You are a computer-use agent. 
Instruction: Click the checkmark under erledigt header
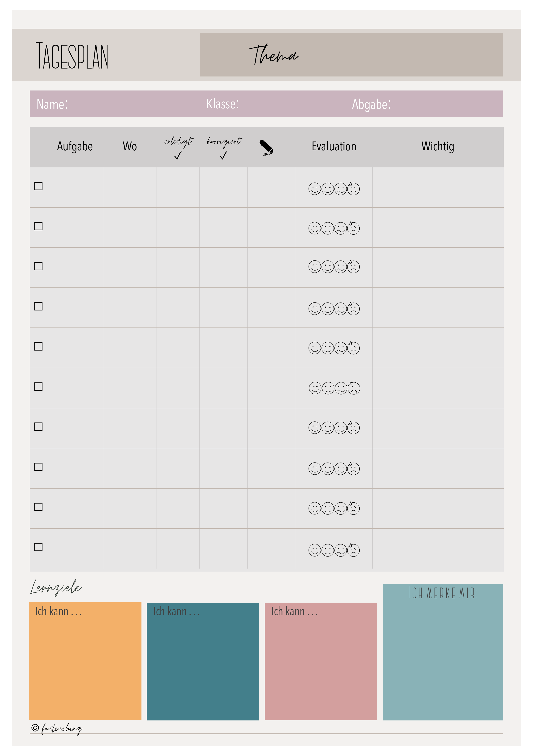coord(178,156)
